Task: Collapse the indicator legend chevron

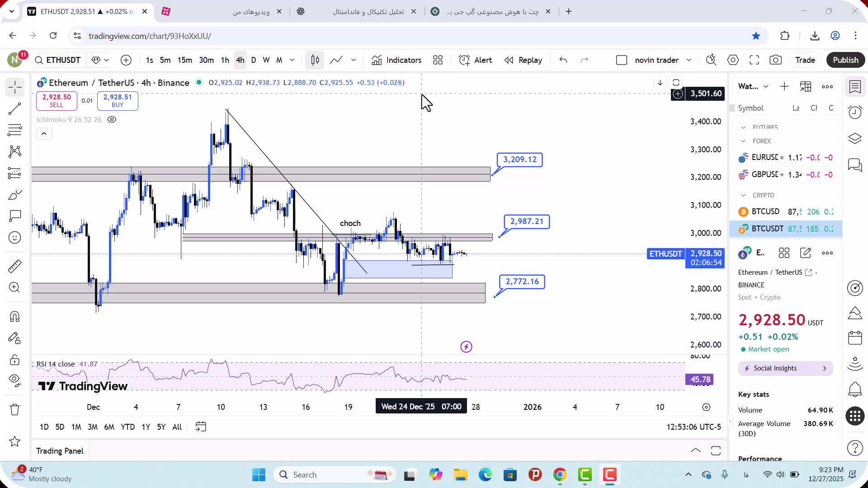Action: click(44, 134)
